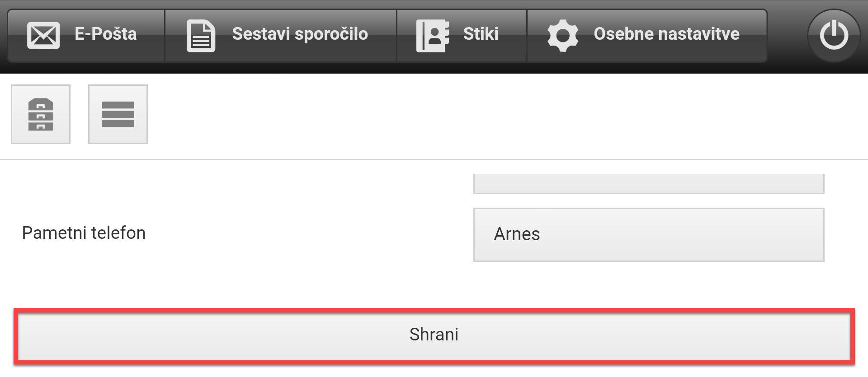Open the partially visible field above Arnes
The image size is (868, 377).
click(x=649, y=184)
